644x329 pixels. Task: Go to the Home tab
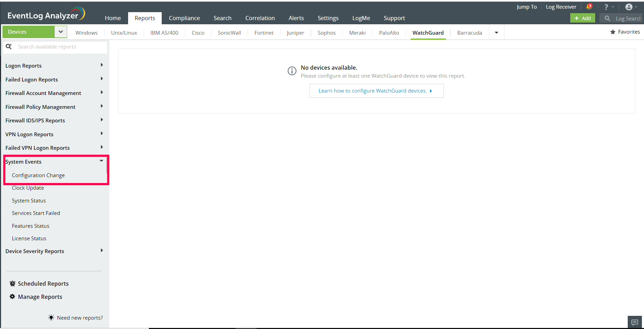(x=113, y=18)
